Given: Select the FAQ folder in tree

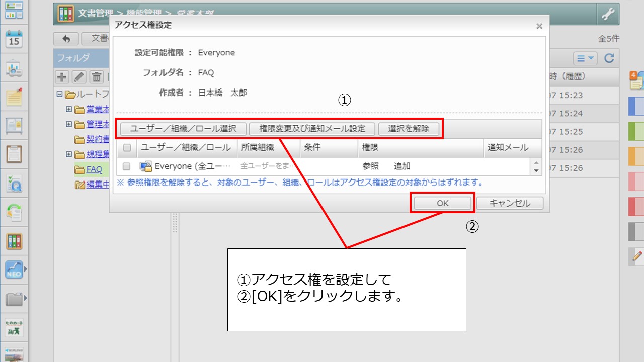Looking at the screenshot, I should pyautogui.click(x=94, y=169).
